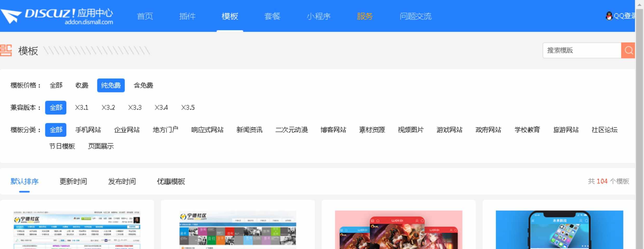Choose the 二次元动漫 category

pos(291,130)
